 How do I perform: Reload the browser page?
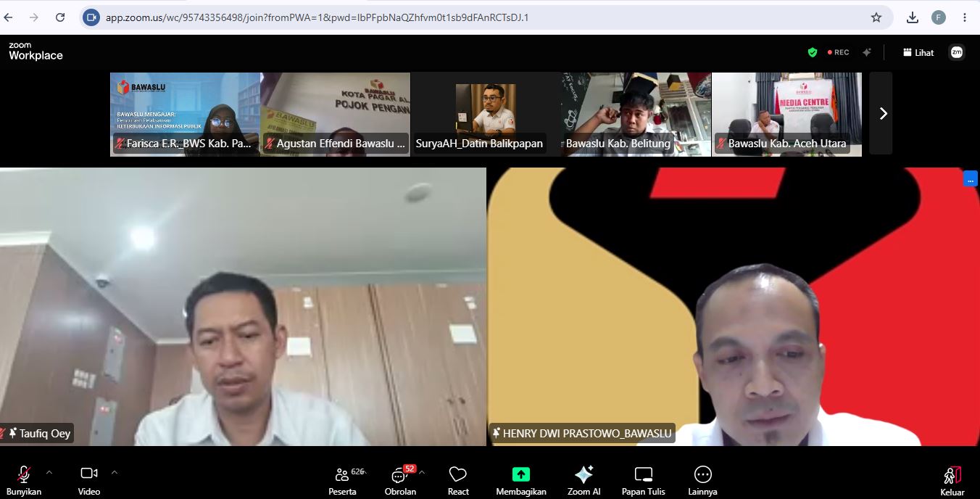tap(60, 17)
